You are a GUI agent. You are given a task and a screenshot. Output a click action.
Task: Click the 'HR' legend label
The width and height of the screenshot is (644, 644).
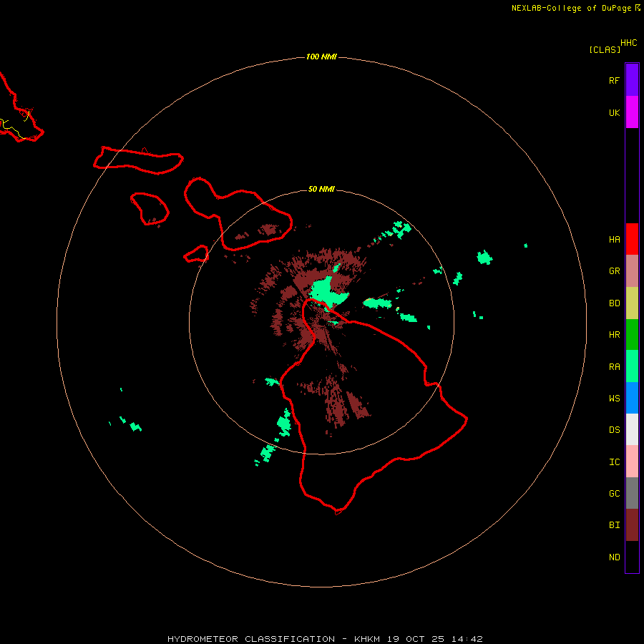tap(614, 335)
